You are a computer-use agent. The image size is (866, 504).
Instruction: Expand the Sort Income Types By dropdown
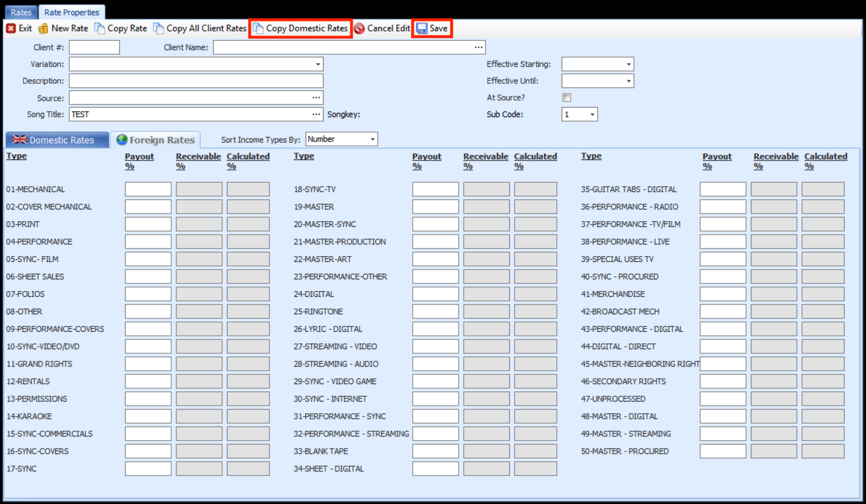pyautogui.click(x=372, y=139)
